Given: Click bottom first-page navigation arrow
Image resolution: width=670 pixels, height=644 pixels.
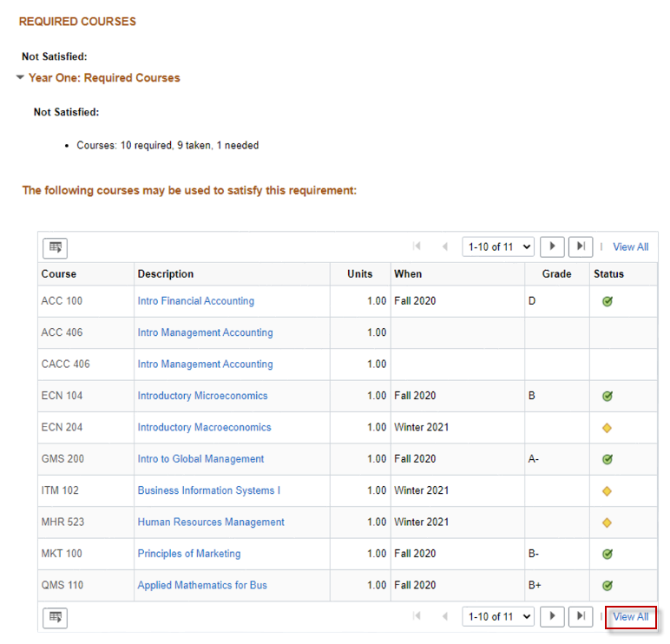Looking at the screenshot, I should point(417,616).
